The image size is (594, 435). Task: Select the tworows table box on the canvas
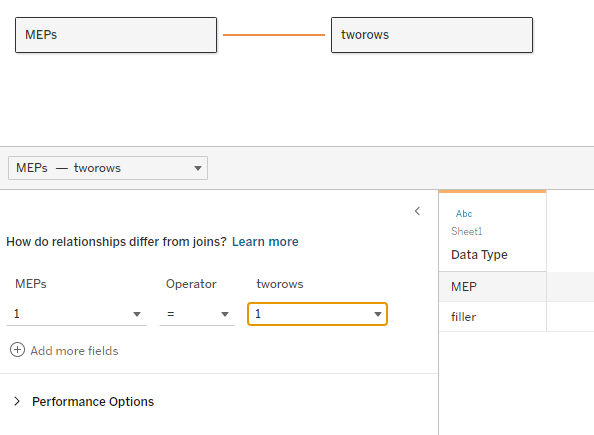click(432, 35)
